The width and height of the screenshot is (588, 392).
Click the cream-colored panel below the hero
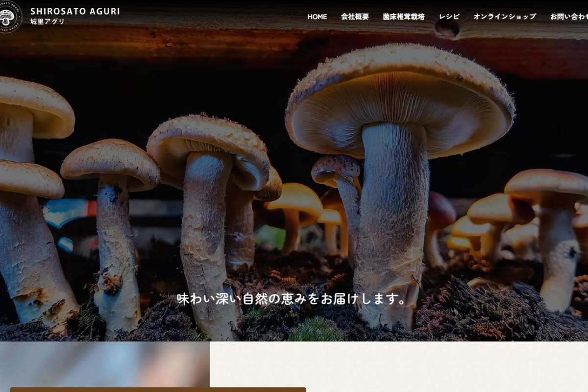click(x=398, y=367)
